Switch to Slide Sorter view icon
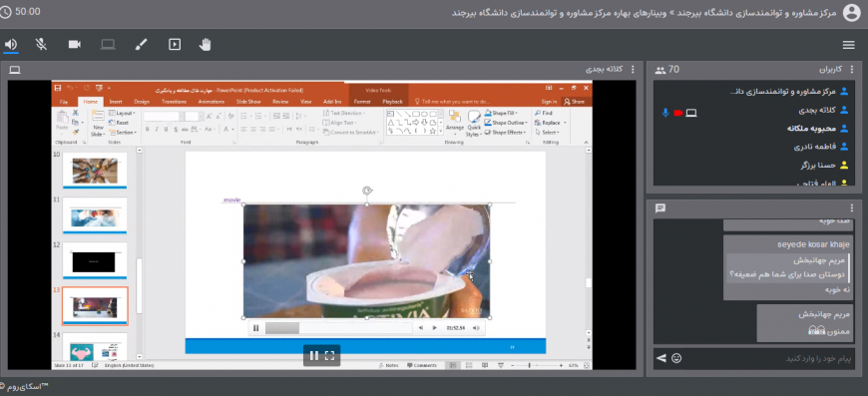The height and width of the screenshot is (396, 868). tap(469, 366)
